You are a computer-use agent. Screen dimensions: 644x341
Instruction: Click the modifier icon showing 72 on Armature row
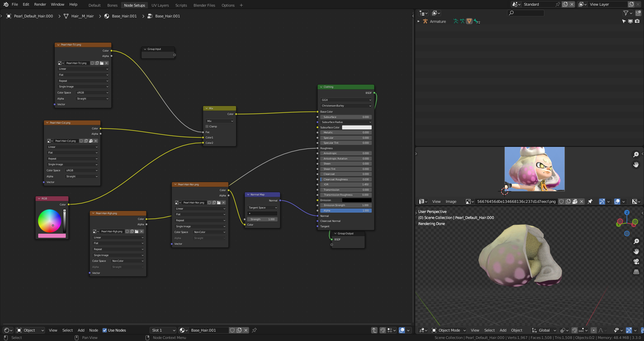[477, 21]
